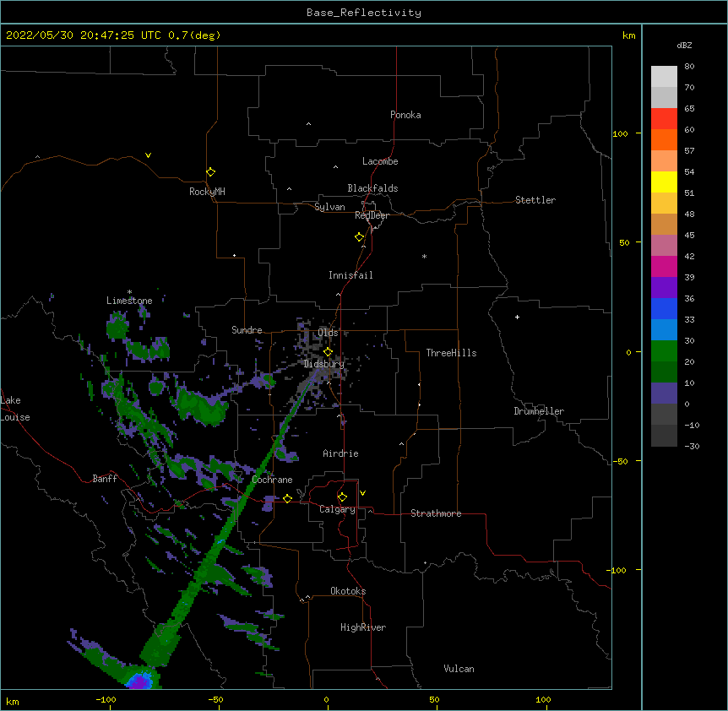This screenshot has height=711, width=728.
Task: Click the Vulcan label
Action: 459,669
